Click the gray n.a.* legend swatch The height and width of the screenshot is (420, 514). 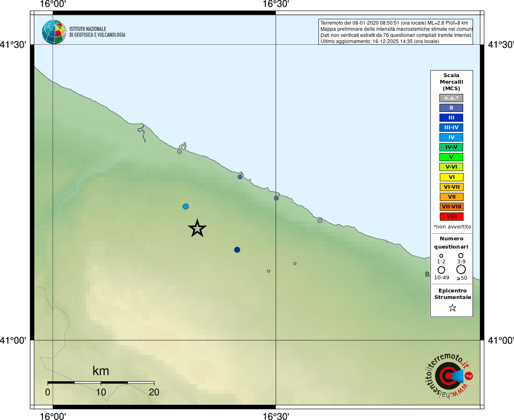coord(451,98)
